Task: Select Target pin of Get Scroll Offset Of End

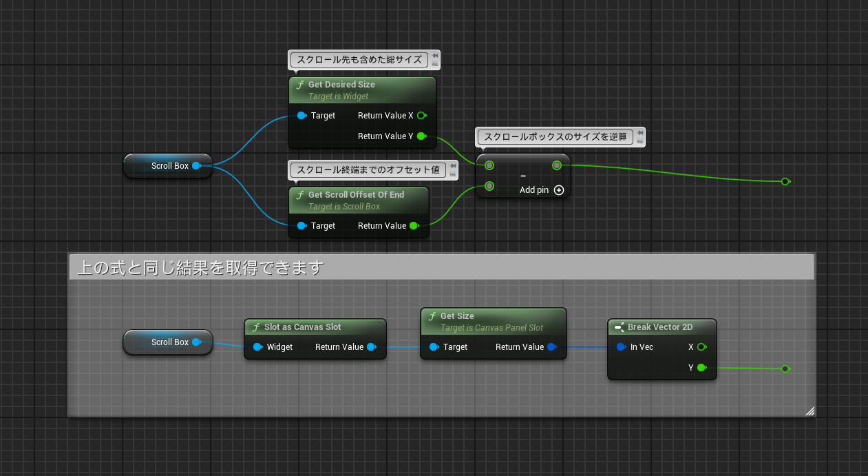Action: (301, 226)
